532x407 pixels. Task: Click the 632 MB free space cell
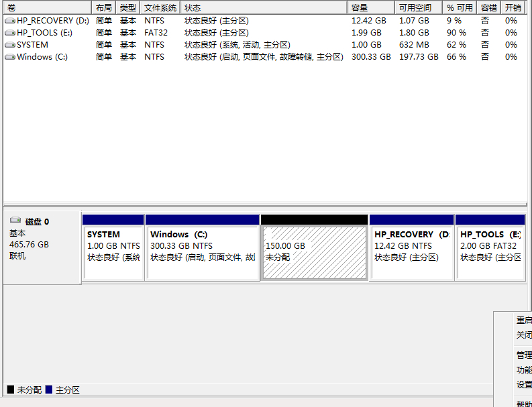click(x=414, y=45)
